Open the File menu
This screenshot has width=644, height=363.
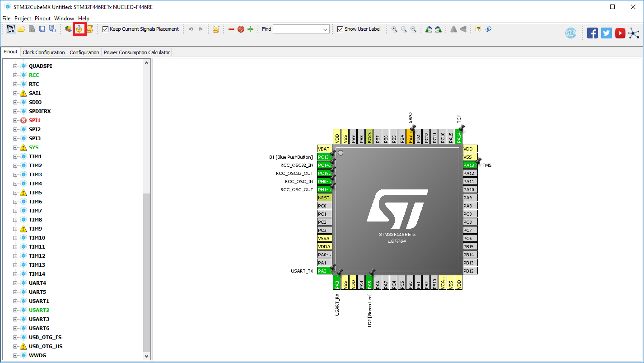click(6, 19)
